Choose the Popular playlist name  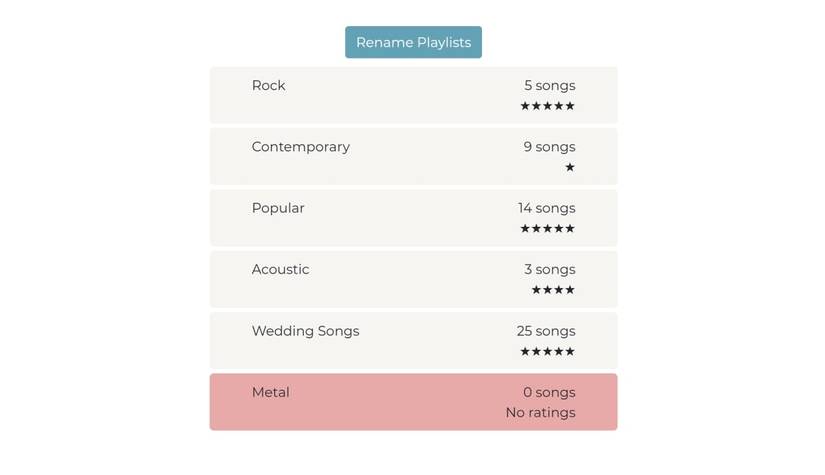pos(278,208)
